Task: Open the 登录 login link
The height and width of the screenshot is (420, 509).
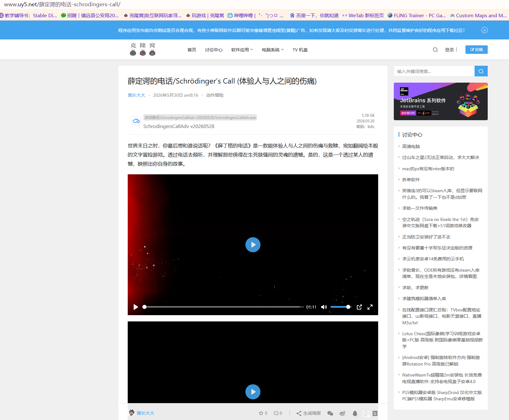Action: point(450,50)
